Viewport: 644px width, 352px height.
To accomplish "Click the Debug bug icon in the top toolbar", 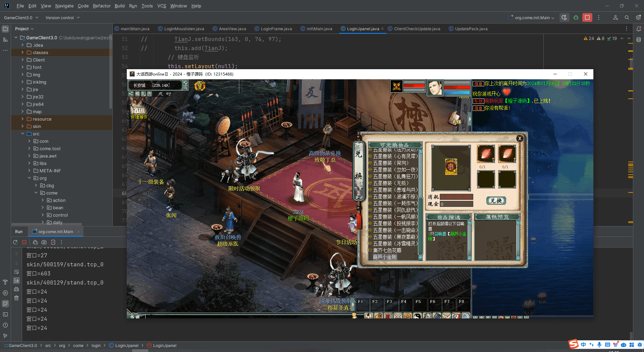I will [576, 18].
